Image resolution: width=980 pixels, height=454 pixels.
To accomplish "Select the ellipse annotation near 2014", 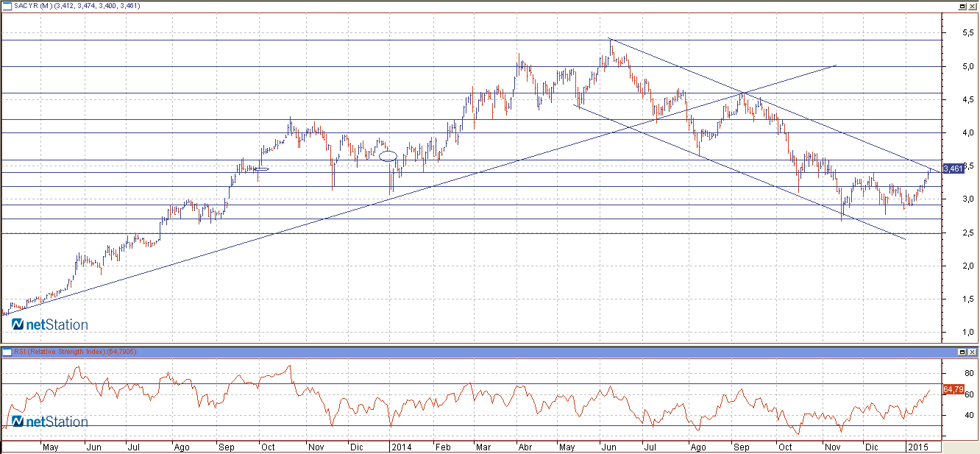I will tap(388, 155).
